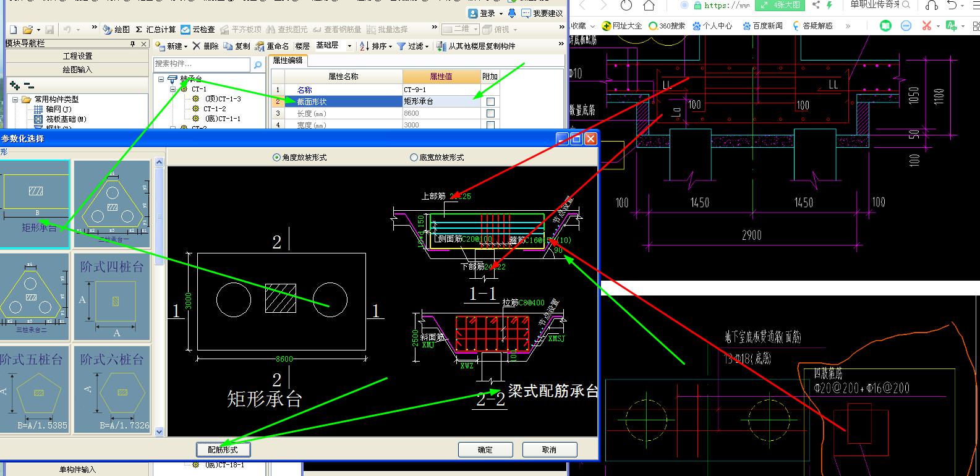The width and height of the screenshot is (980, 476).
Task: Go to browser home page
Action: 649,6
